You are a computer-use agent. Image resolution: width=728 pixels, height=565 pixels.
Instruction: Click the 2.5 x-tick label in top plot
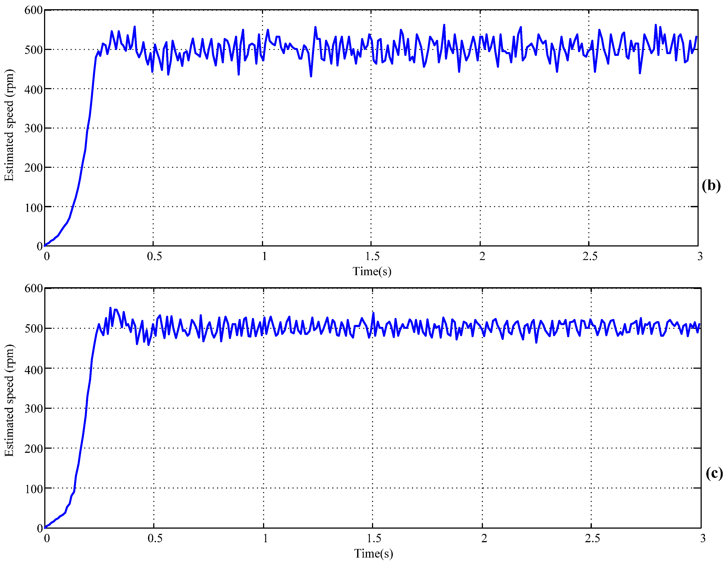click(x=590, y=256)
